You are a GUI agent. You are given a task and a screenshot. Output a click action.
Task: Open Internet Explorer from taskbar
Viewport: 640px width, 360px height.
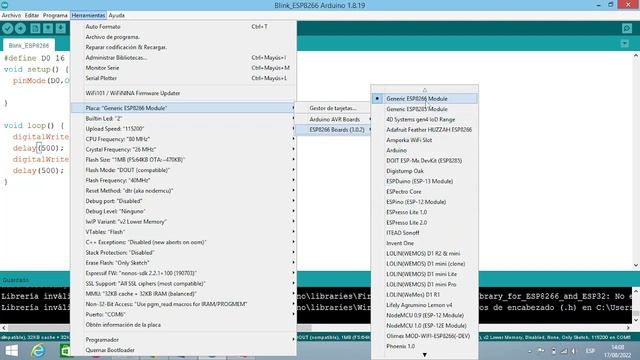point(38,351)
